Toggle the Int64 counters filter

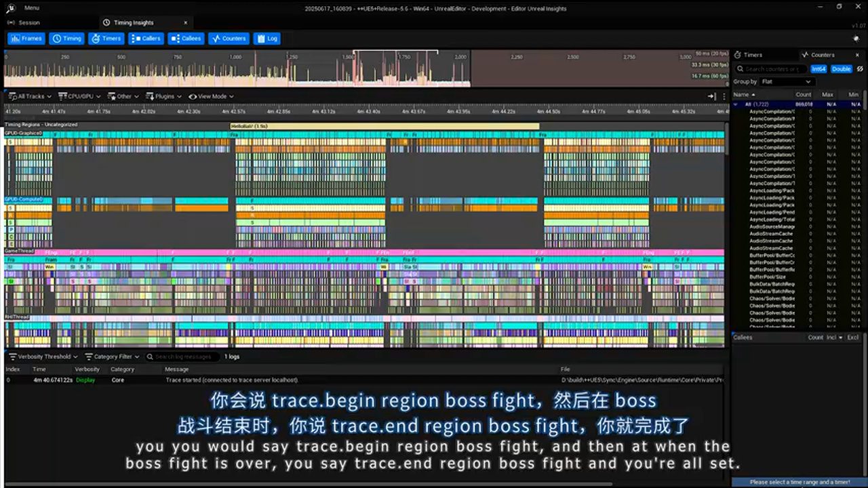point(818,68)
